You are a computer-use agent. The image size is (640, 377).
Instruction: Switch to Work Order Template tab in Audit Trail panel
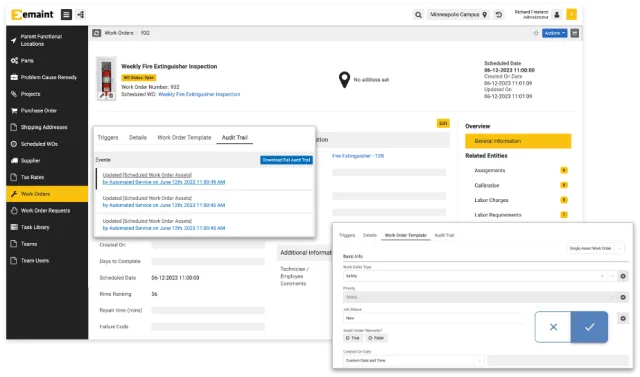(184, 137)
